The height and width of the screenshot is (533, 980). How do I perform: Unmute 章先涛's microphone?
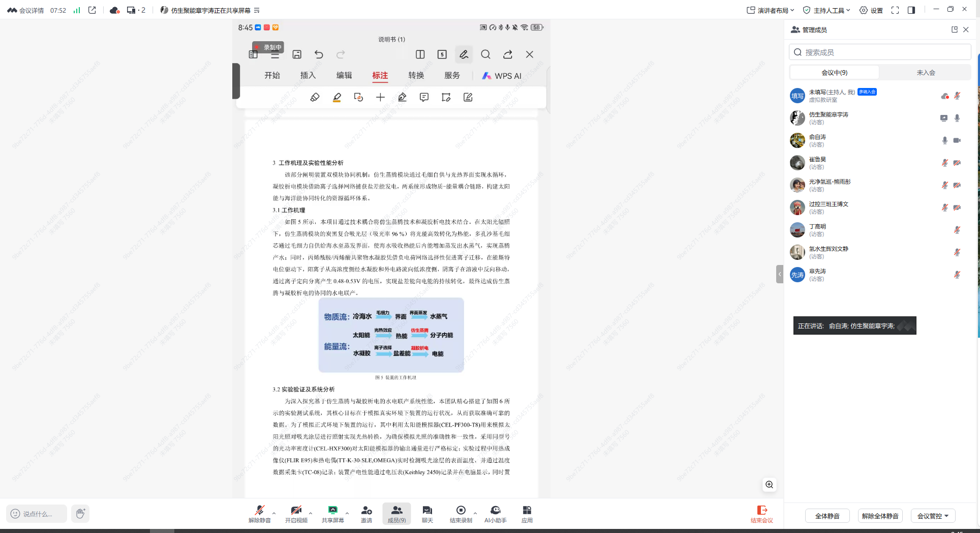point(957,275)
